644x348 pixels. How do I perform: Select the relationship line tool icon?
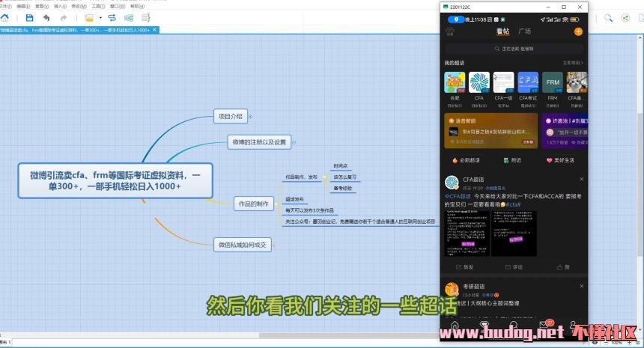112,18
